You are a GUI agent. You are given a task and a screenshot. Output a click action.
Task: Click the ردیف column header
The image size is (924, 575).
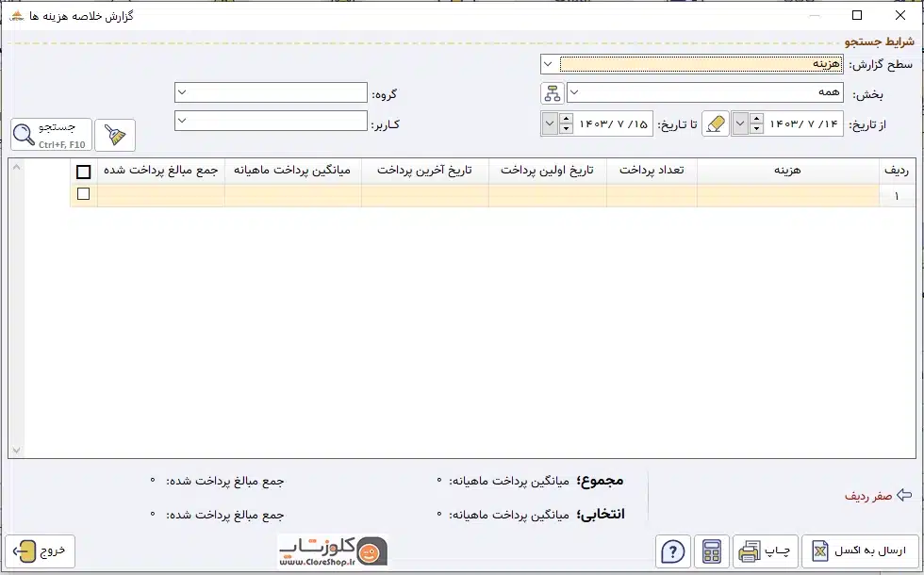point(897,171)
